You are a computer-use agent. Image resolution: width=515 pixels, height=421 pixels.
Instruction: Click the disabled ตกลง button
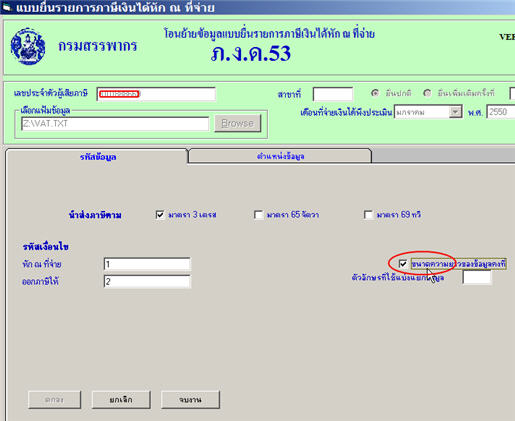tap(54, 399)
